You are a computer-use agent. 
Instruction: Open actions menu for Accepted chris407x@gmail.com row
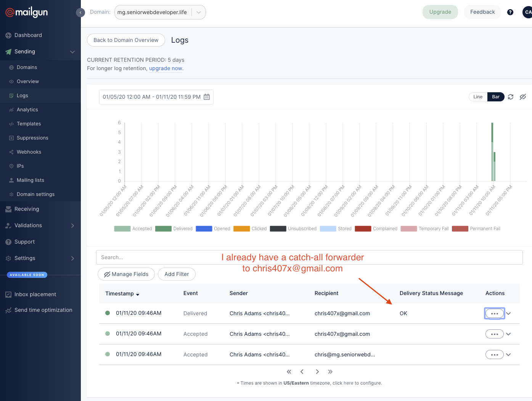[495, 334]
